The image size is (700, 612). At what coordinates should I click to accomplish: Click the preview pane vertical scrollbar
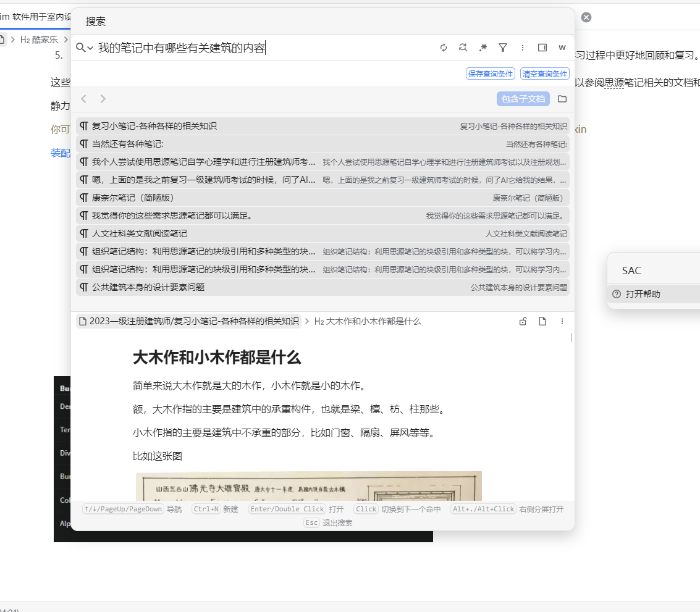[571, 337]
